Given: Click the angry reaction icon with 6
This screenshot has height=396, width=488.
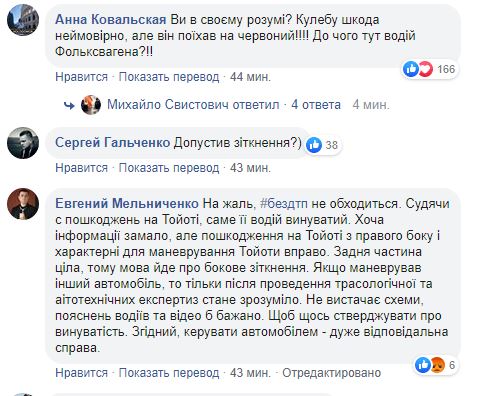Looking at the screenshot, I should 437,365.
